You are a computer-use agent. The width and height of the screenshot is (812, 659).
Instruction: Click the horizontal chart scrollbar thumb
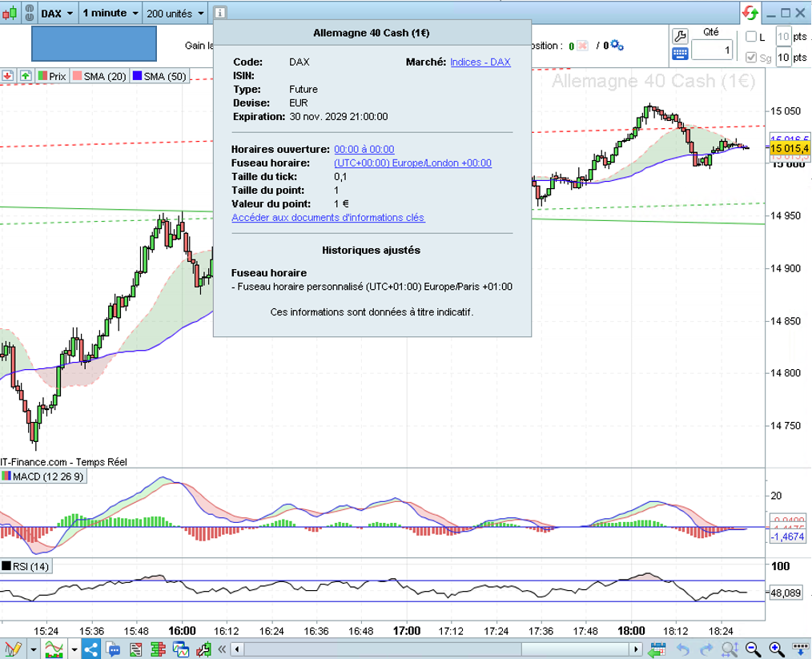click(575, 649)
